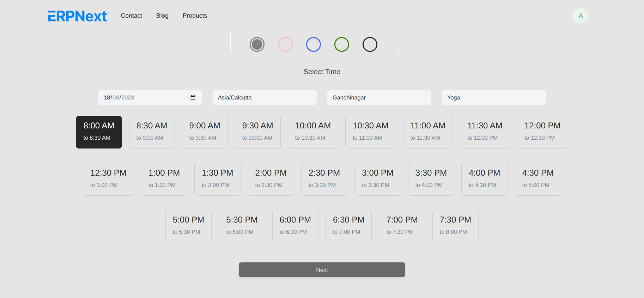Click the Next button

(322, 270)
